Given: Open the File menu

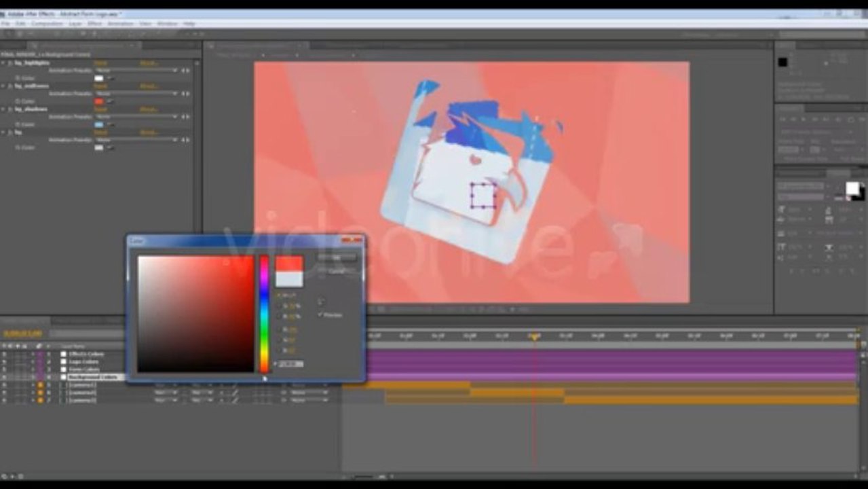Looking at the screenshot, I should click(5, 24).
